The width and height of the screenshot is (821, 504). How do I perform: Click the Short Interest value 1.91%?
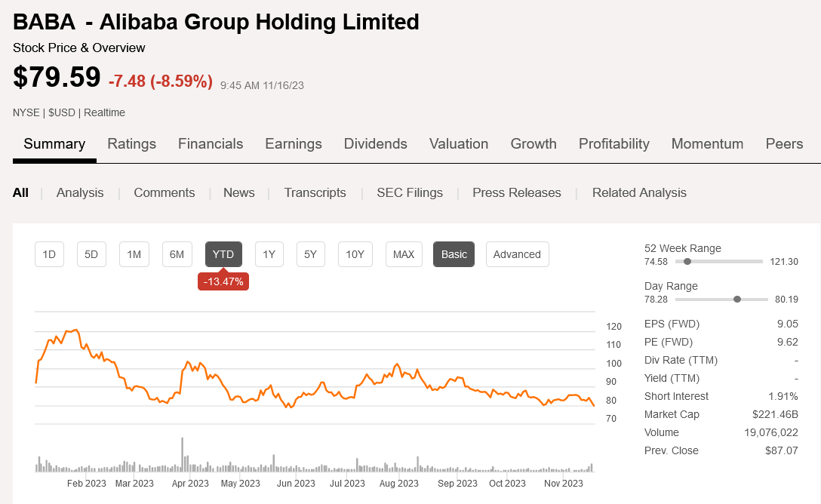(x=783, y=396)
